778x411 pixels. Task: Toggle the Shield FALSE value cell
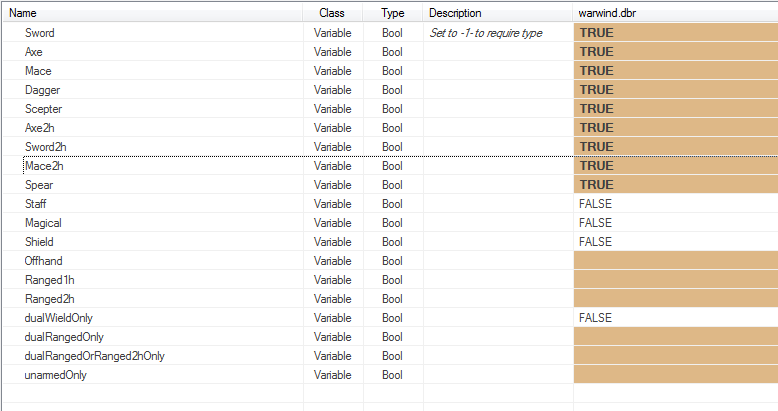pyautogui.click(x=676, y=242)
